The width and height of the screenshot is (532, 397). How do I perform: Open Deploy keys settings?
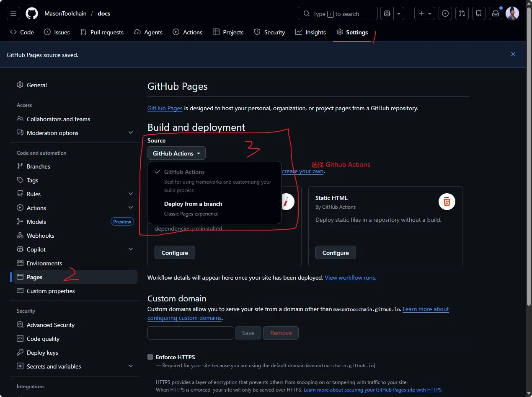click(75, 353)
